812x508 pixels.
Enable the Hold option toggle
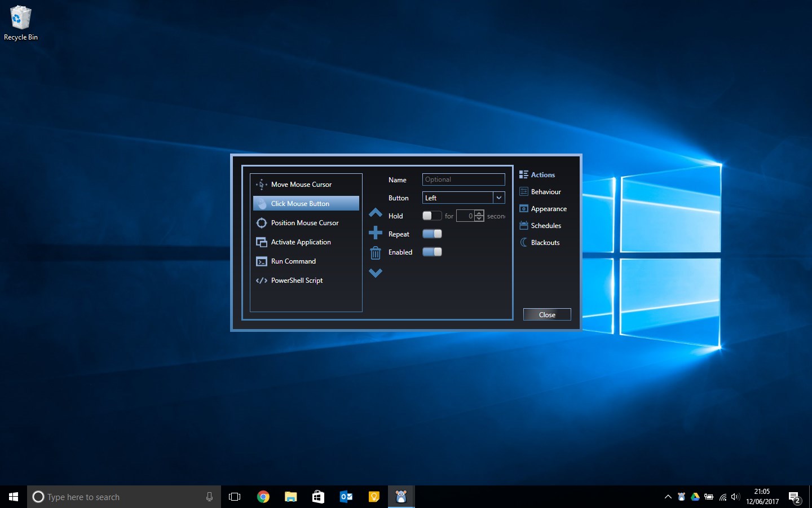pos(432,216)
